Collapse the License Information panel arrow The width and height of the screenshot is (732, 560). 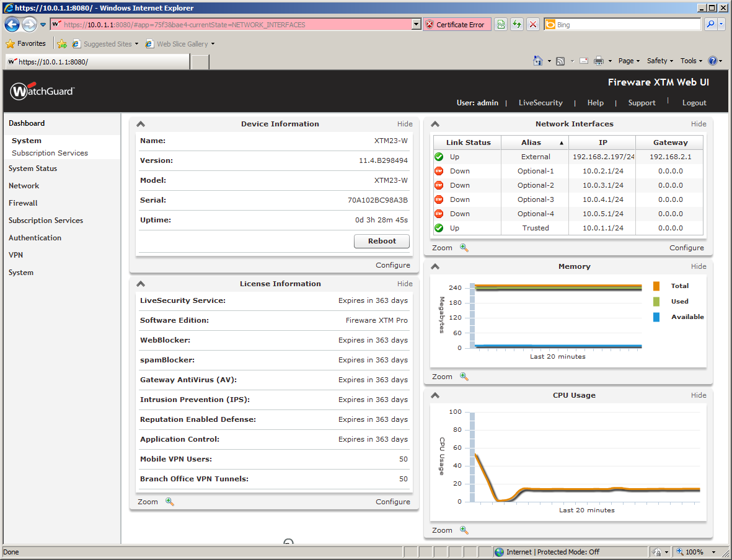point(141,284)
